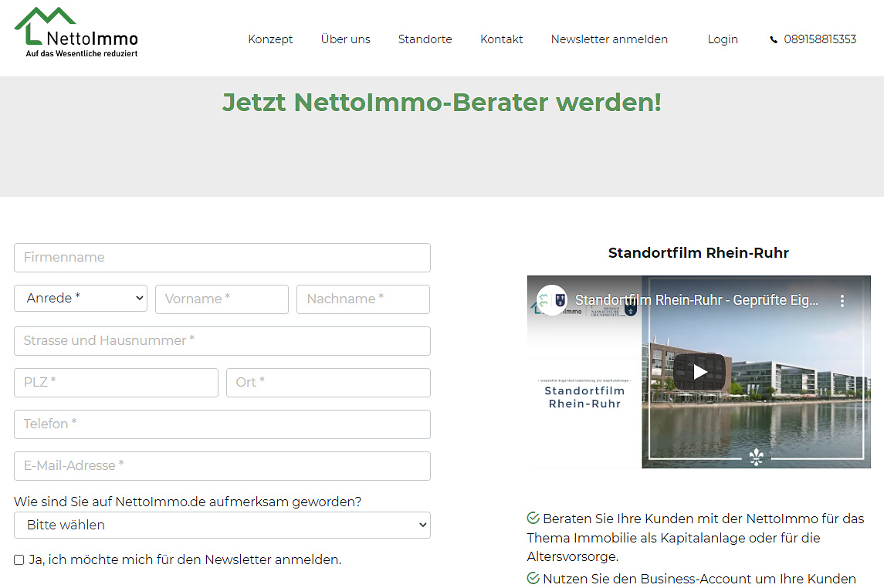Select Newsletter anmelden in the navigation

click(609, 39)
